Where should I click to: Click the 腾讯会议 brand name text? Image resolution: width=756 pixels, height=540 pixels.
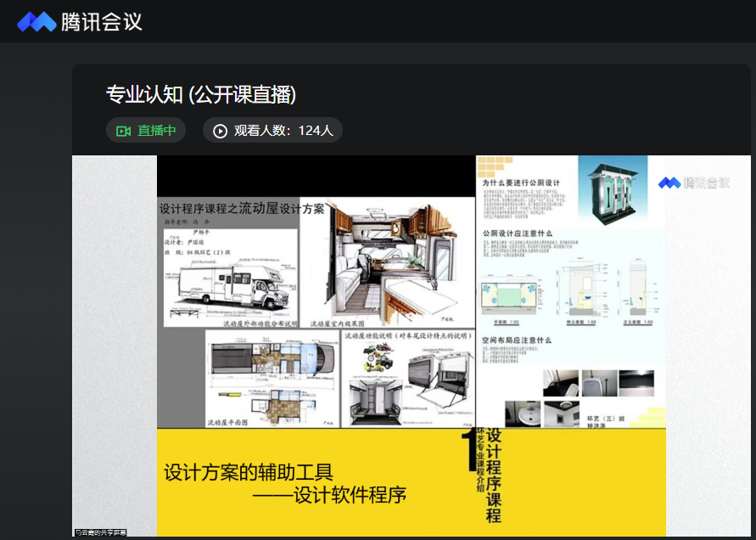(102, 21)
